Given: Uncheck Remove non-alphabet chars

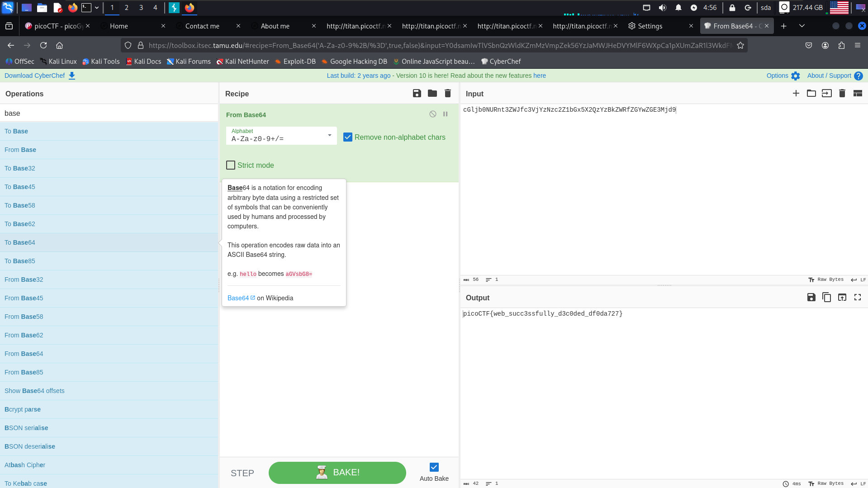Looking at the screenshot, I should coord(347,137).
